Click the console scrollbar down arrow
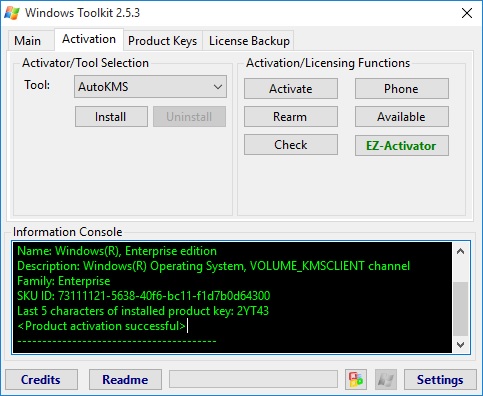This screenshot has width=483, height=396. (x=461, y=344)
